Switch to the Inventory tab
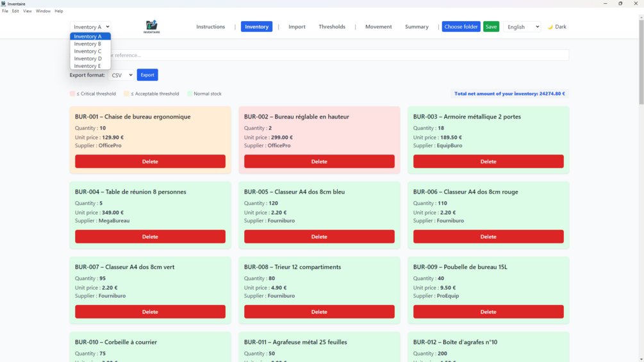Screen dimensions: 644x362 click(x=257, y=27)
